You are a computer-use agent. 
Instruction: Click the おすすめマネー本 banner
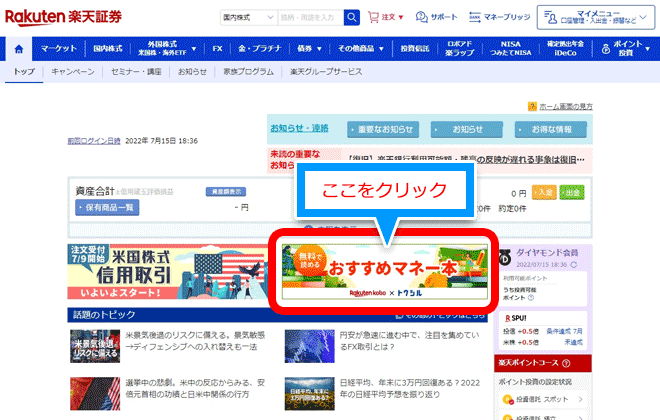click(384, 272)
